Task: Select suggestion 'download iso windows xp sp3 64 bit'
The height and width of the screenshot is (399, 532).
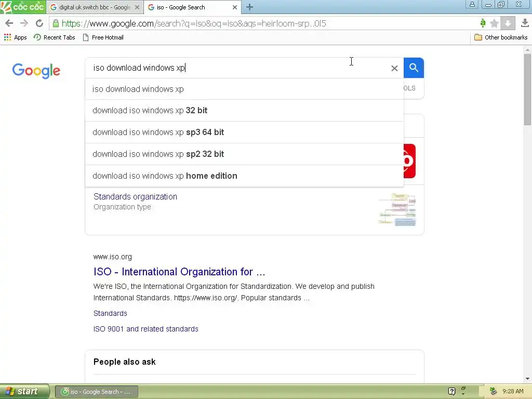Action: (244, 132)
